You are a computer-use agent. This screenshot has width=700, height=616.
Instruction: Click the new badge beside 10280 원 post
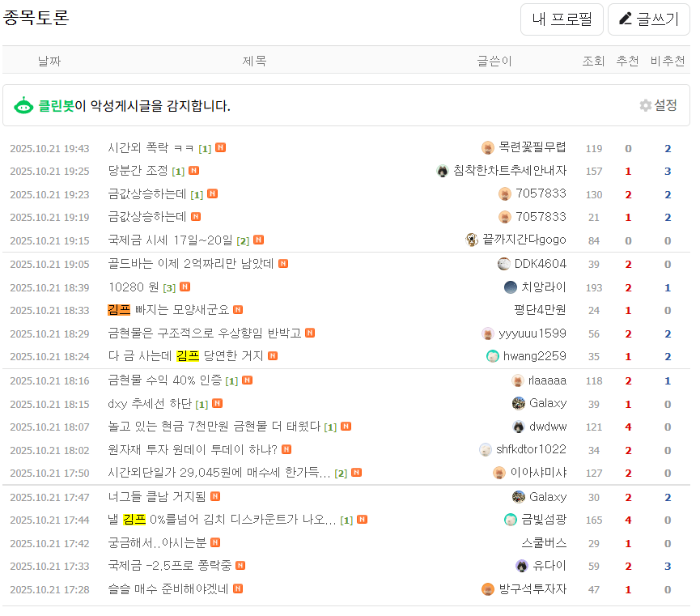(185, 287)
